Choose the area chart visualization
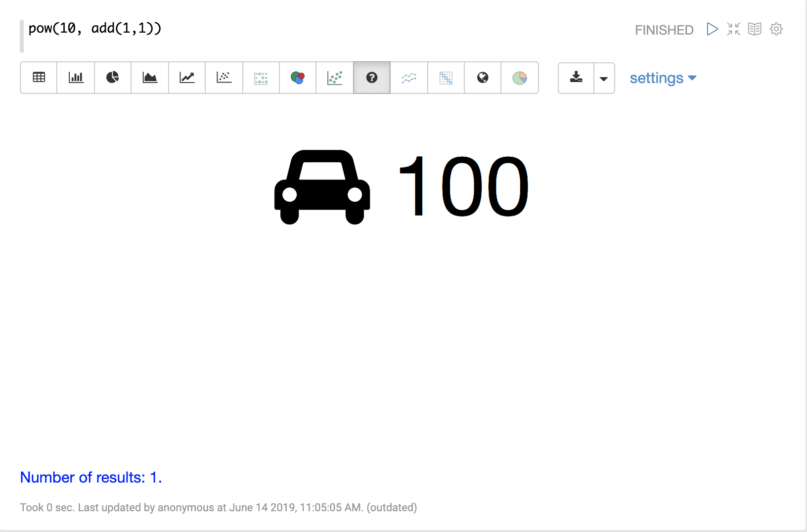Screen dimensions: 807x532 (150, 78)
